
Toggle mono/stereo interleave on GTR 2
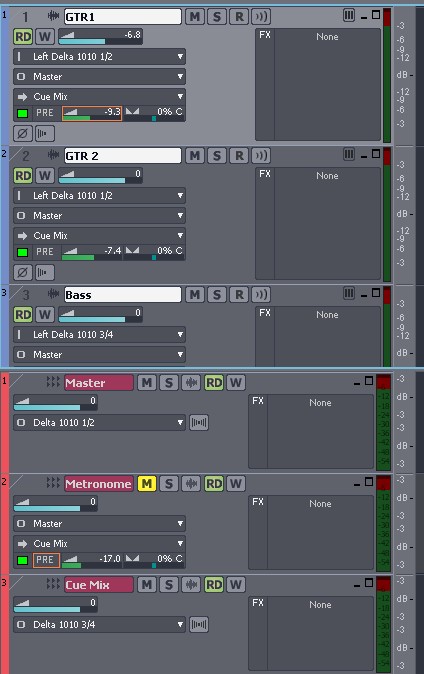click(x=45, y=273)
